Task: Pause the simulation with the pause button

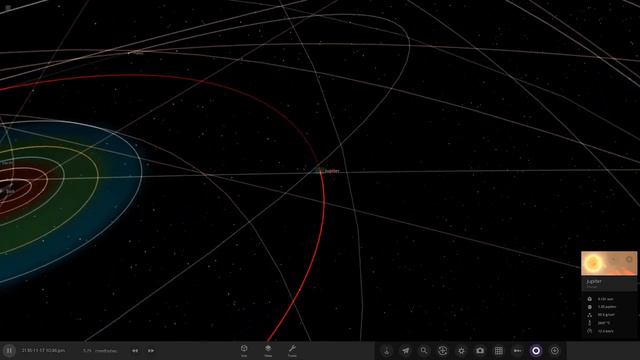Action: tap(9, 351)
